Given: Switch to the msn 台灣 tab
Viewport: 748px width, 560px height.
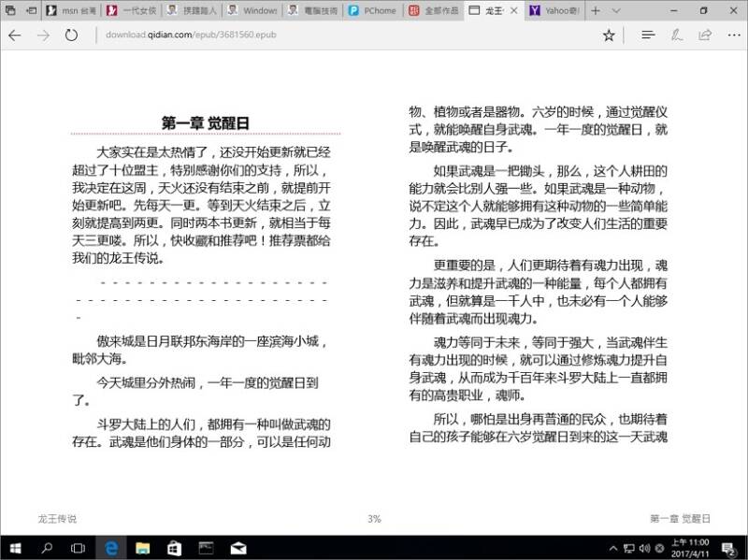Looking at the screenshot, I should pyautogui.click(x=72, y=10).
